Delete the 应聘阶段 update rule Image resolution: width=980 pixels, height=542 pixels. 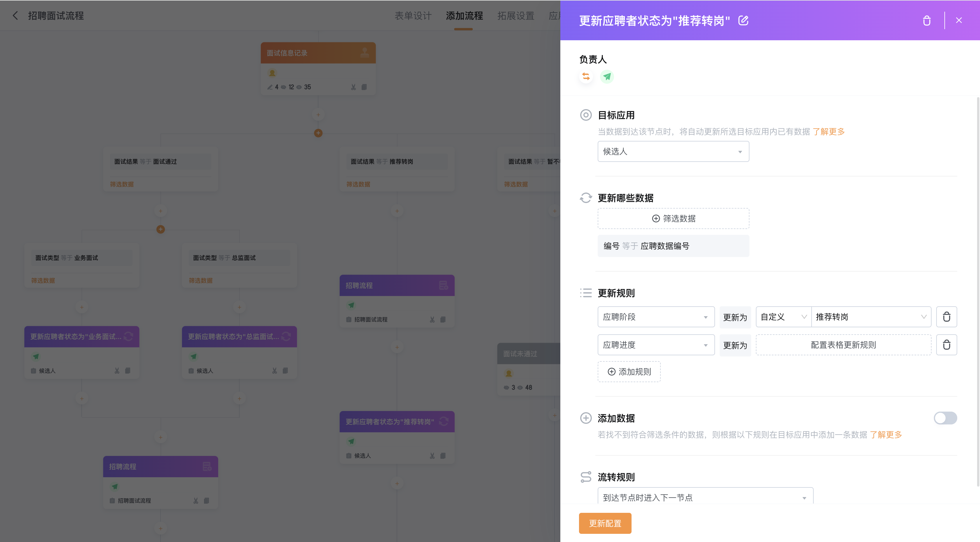[946, 317]
